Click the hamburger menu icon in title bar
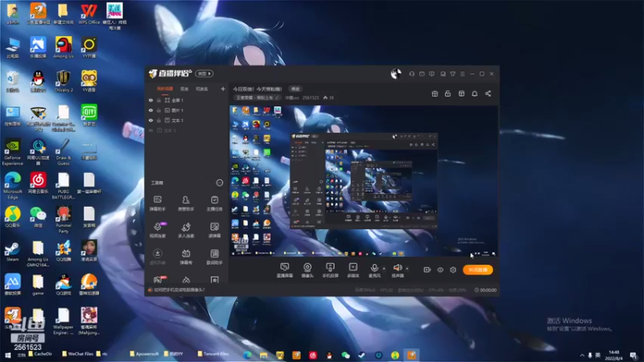The image size is (644, 362). 462,74
